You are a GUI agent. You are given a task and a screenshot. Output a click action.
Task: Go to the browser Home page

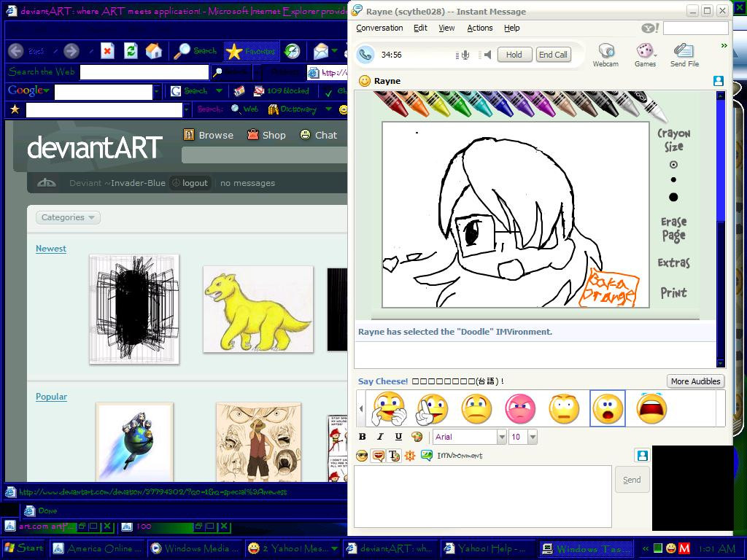tap(153, 51)
